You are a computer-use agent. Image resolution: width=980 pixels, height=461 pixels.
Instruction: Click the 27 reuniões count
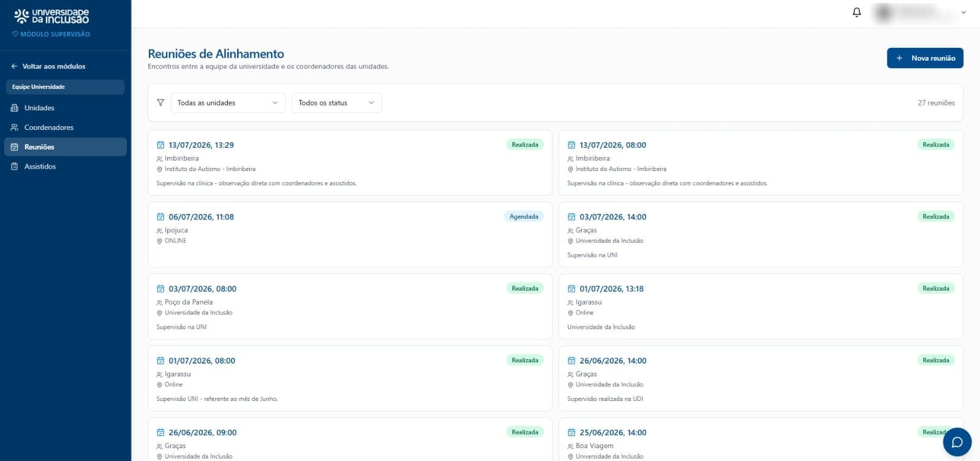(x=936, y=103)
